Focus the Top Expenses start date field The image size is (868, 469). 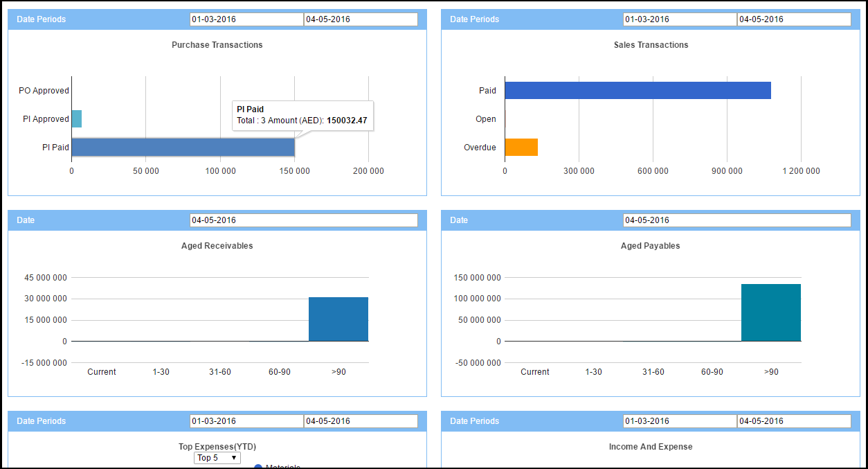(246, 421)
